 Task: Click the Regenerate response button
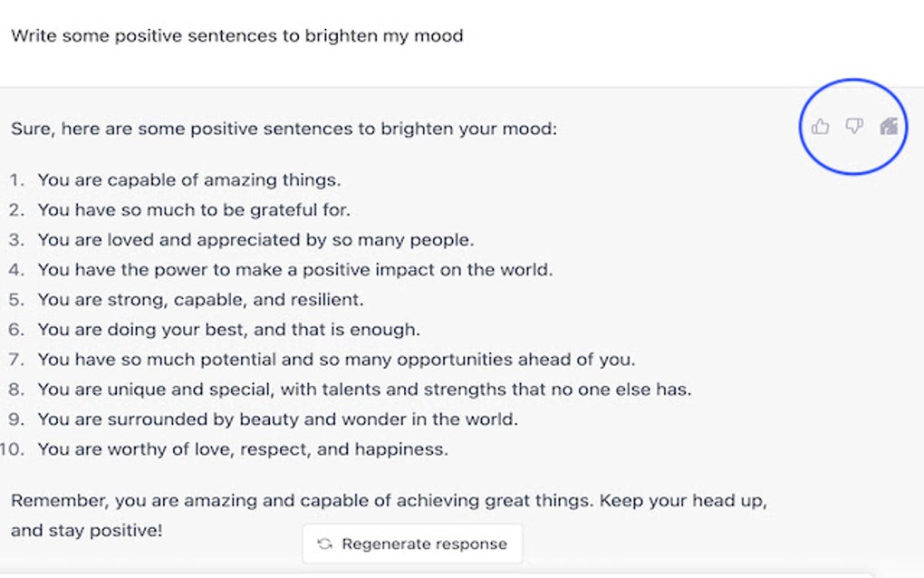[412, 544]
